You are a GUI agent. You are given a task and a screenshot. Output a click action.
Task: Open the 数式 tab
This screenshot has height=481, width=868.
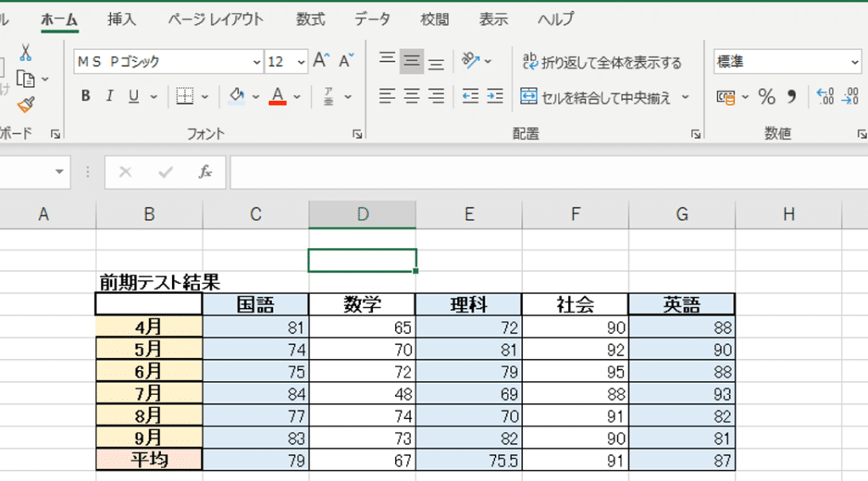tap(310, 19)
